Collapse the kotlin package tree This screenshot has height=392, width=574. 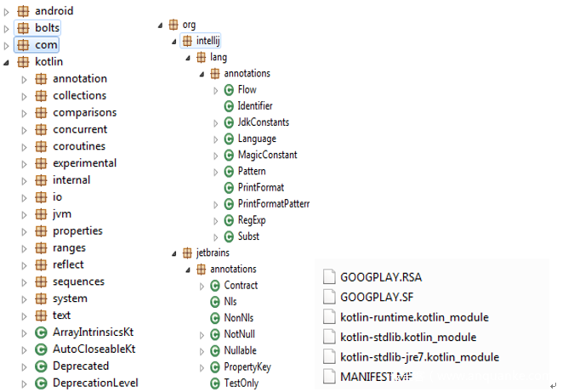8,62
